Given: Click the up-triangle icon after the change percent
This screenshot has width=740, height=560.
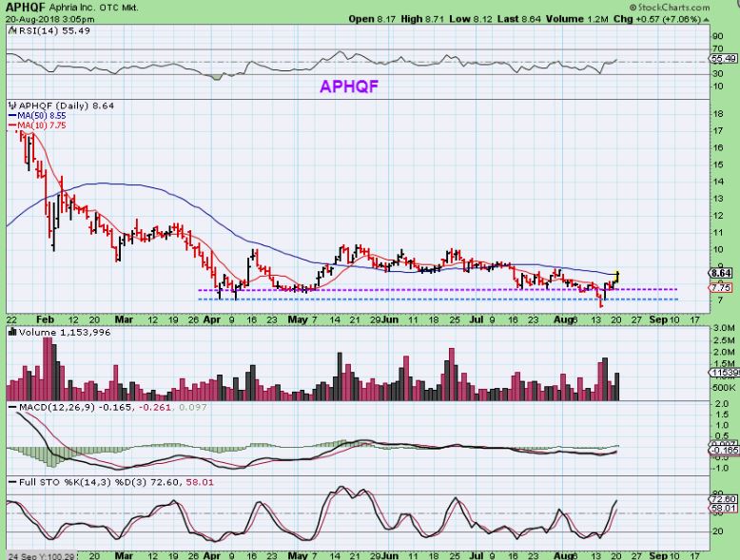Looking at the screenshot, I should click(x=706, y=20).
